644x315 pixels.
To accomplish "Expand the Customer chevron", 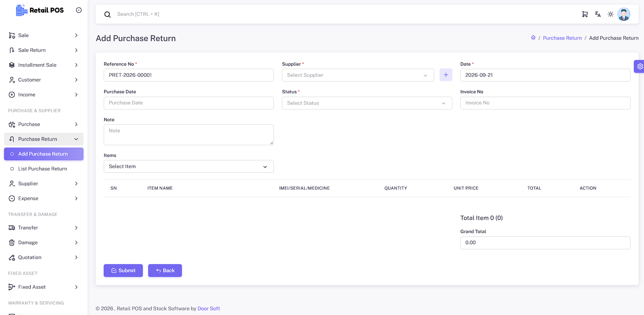I will tap(76, 80).
